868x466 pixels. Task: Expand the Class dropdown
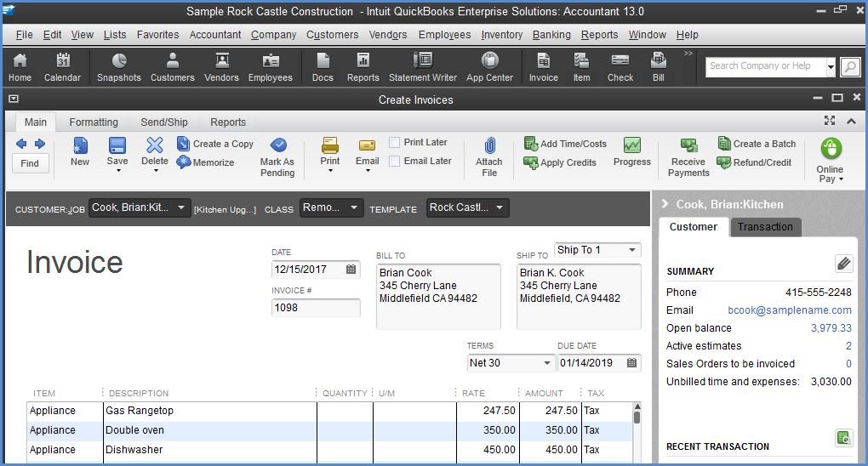click(x=354, y=207)
